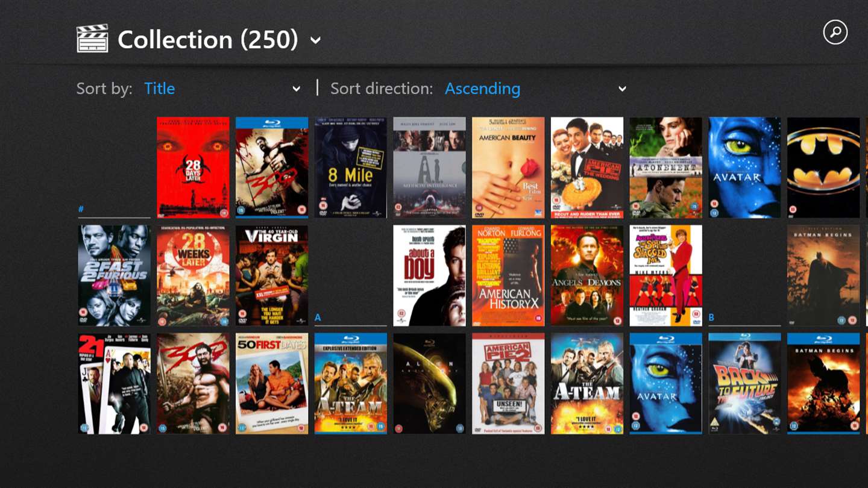This screenshot has height=488, width=868.
Task: Select the 21 movie cover
Action: tap(114, 383)
